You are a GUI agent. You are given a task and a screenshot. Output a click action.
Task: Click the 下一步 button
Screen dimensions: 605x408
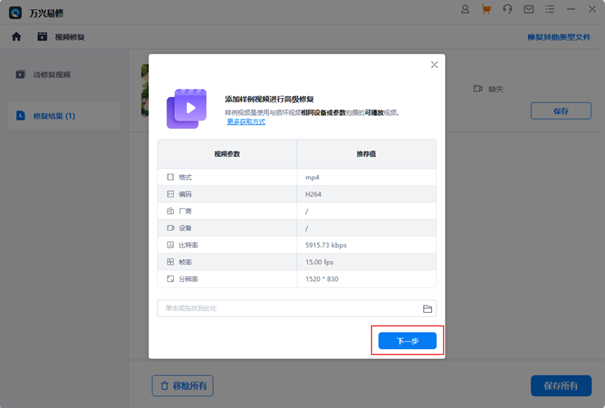[407, 341]
